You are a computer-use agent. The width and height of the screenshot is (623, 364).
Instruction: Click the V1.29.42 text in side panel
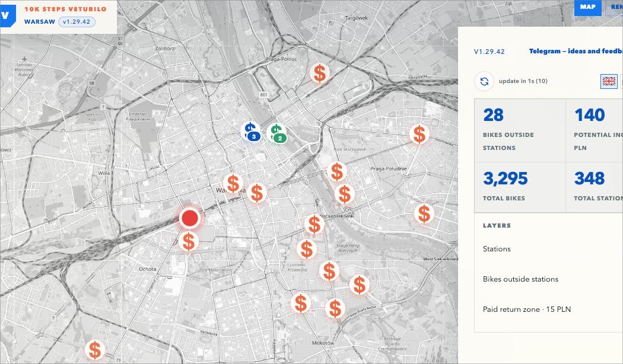click(489, 52)
